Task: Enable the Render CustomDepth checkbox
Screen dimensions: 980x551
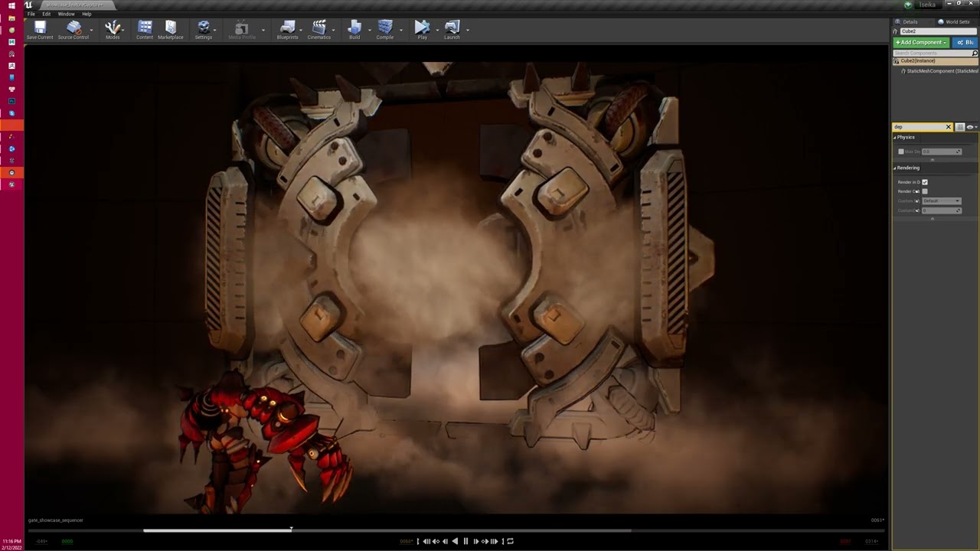Action: (925, 191)
